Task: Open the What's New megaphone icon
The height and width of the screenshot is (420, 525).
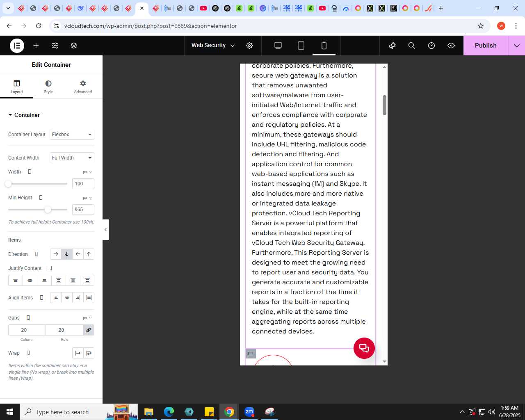Action: [392, 46]
